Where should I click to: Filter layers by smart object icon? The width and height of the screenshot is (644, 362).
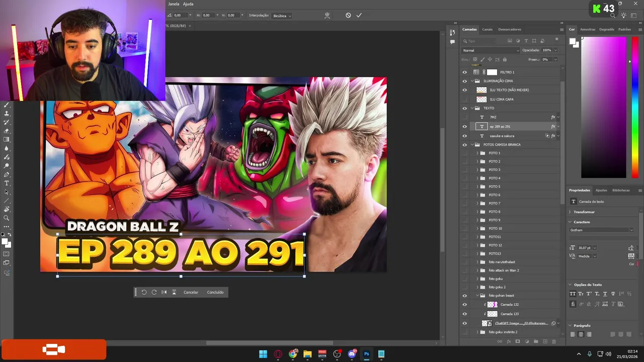[x=542, y=41]
